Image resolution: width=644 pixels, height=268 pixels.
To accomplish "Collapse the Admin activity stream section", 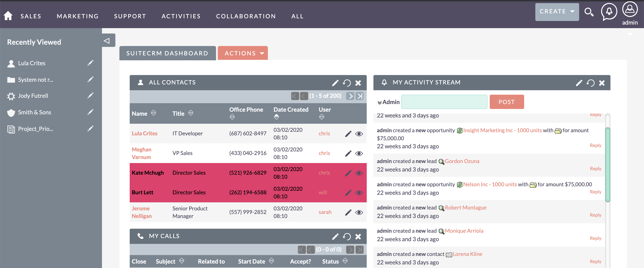I will [x=379, y=102].
